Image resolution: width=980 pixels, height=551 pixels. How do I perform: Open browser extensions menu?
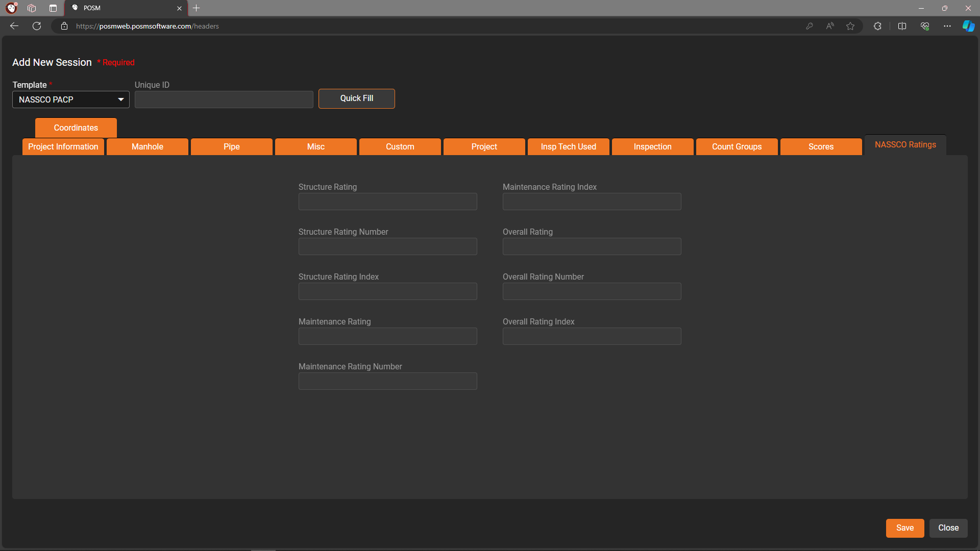tap(877, 26)
